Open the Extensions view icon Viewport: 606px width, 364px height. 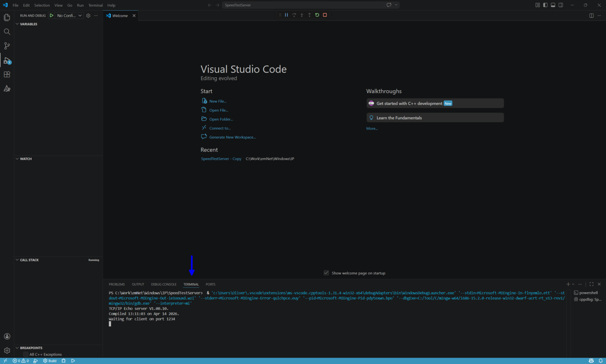(6, 74)
